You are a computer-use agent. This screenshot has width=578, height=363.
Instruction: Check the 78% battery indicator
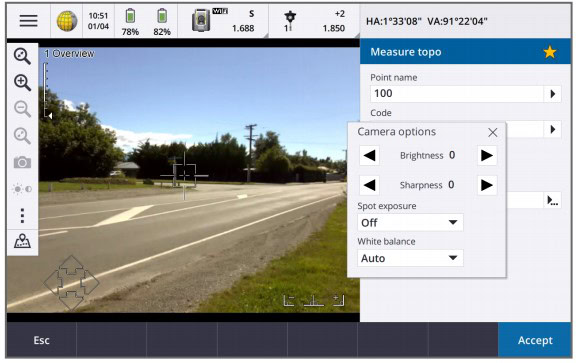[130, 22]
